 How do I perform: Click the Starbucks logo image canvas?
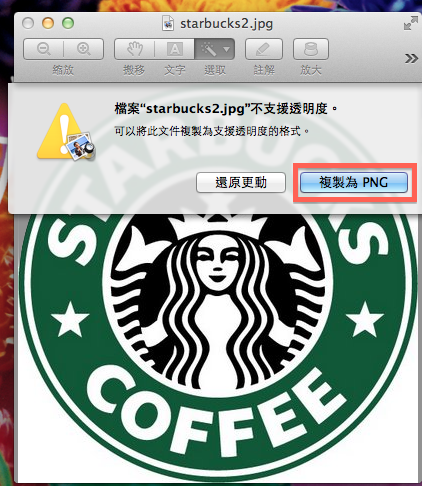[x=218, y=347]
